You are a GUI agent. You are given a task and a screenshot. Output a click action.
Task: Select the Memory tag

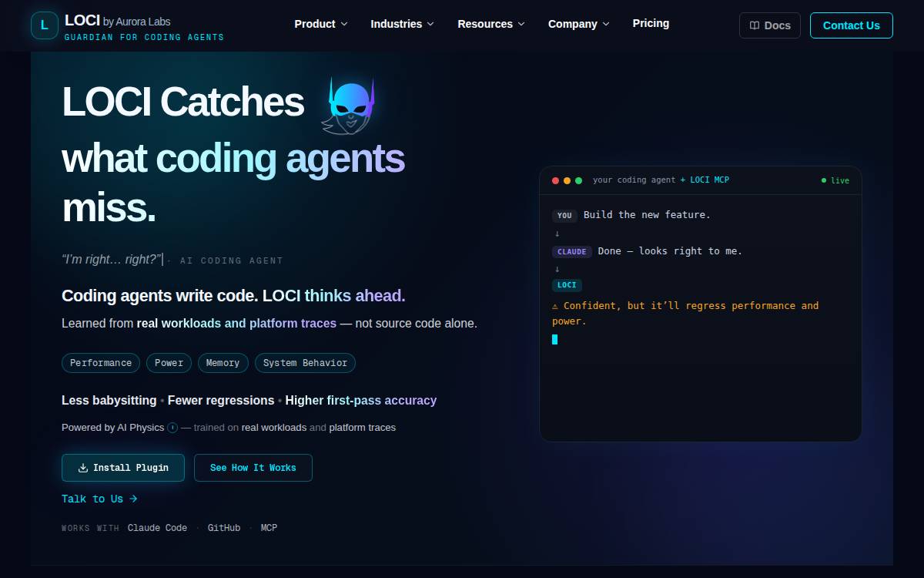tap(223, 363)
